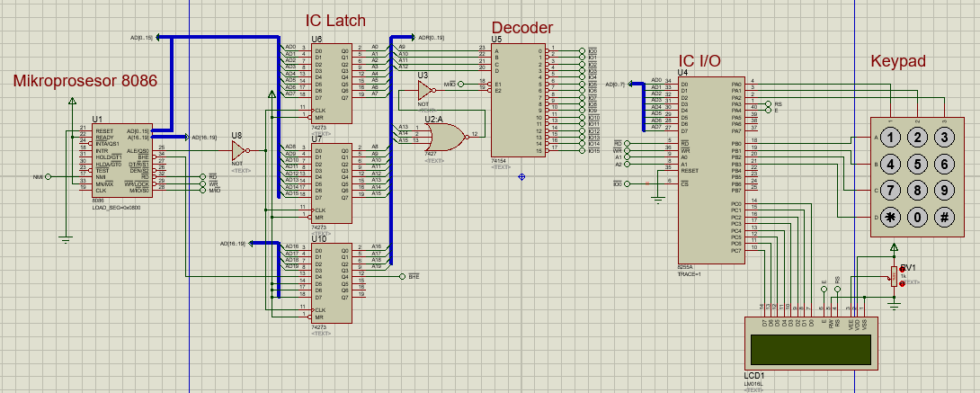
Task: Click the E terminal above the LCD
Action: coord(824,290)
